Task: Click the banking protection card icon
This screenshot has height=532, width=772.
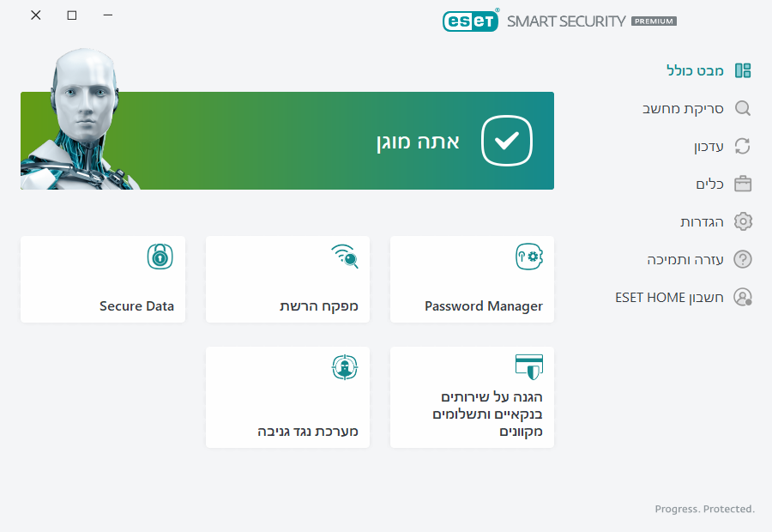Action: click(528, 366)
